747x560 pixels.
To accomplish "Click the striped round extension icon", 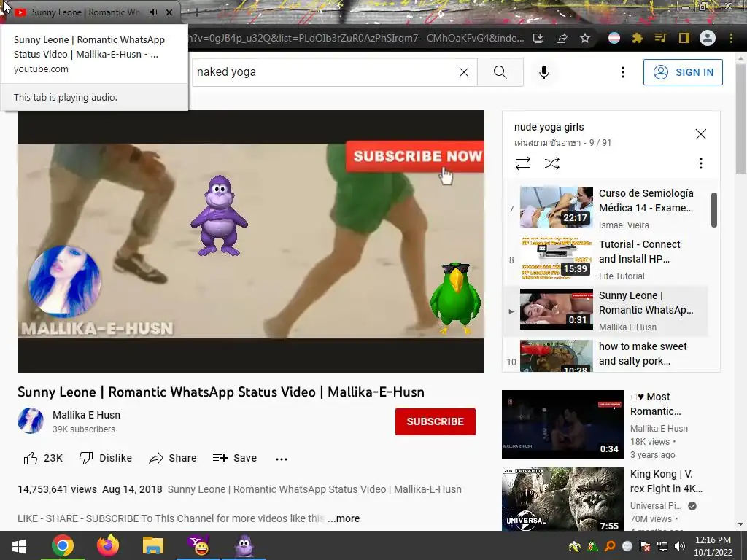I will coord(614,38).
